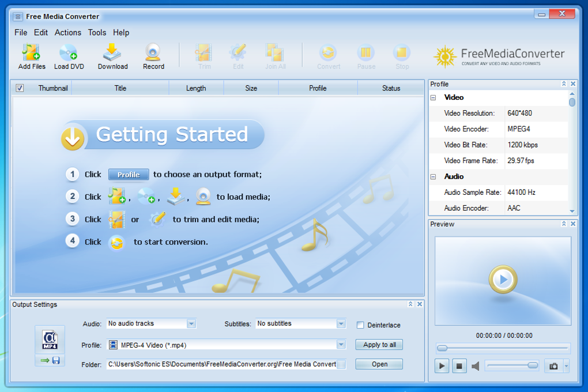Image resolution: width=588 pixels, height=392 pixels.
Task: Click the Getting Started download arrow icon
Action: [x=73, y=138]
